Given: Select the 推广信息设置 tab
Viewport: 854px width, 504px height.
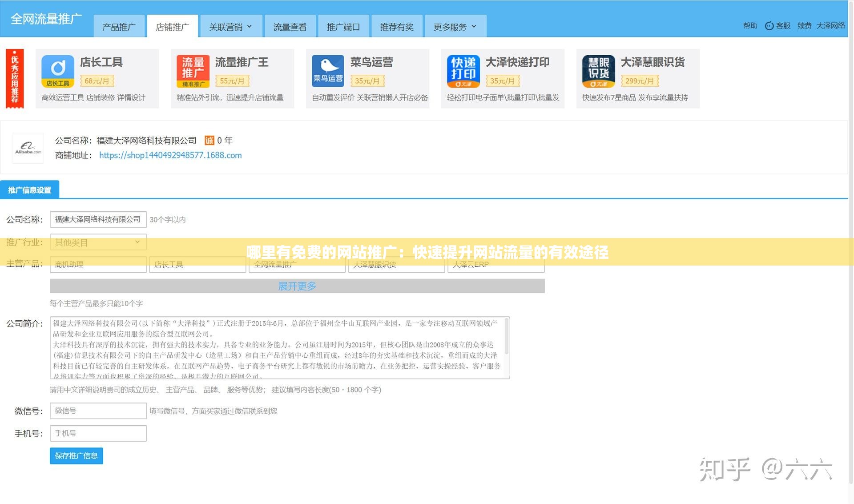Looking at the screenshot, I should pyautogui.click(x=30, y=190).
